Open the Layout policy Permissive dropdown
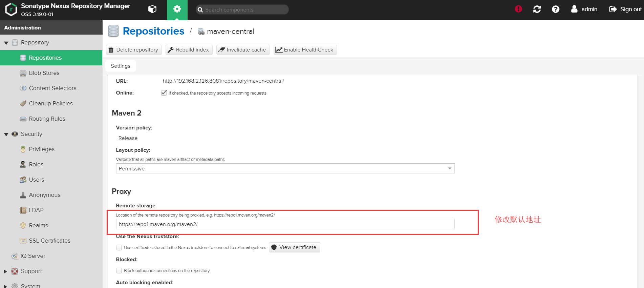The image size is (644, 288). pos(285,168)
